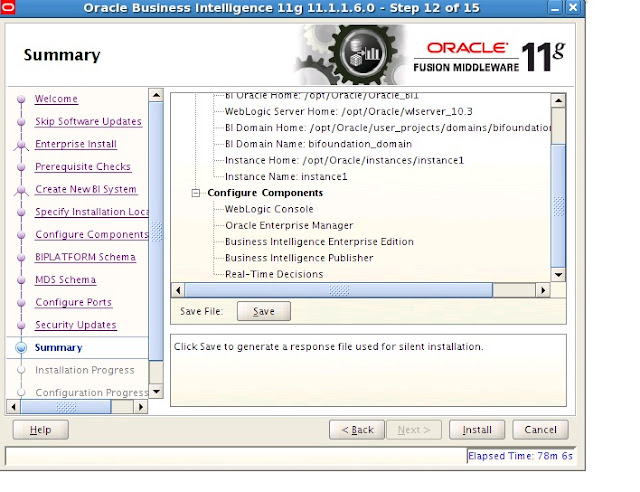Open the Enterprise Install step
Screen dimensions: 640x492
tap(76, 144)
